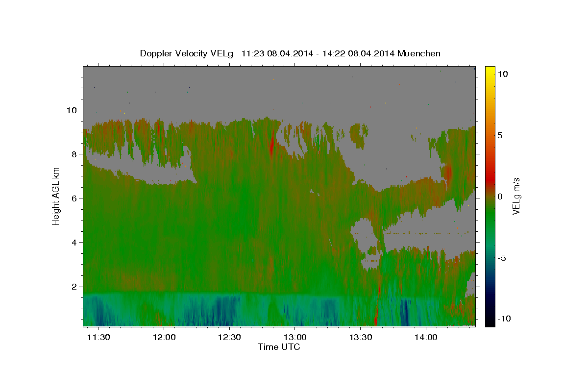
Task: Click the 13:00 time tick label
Action: [295, 338]
